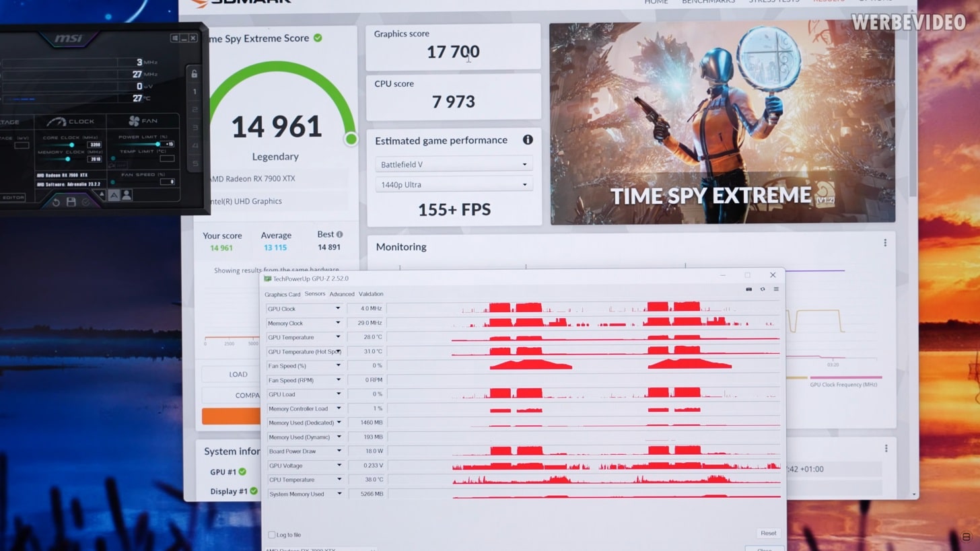980x551 pixels.
Task: Switch to GPU-Z Sensors tab
Action: (315, 294)
